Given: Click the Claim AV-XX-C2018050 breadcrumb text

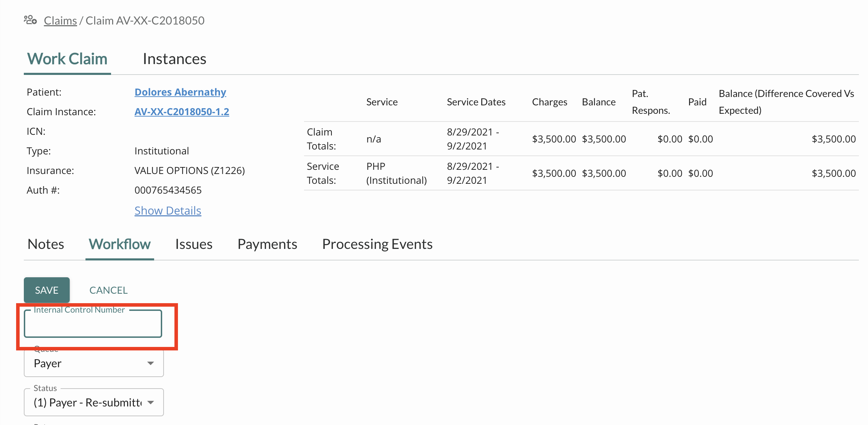Looking at the screenshot, I should click(x=145, y=21).
